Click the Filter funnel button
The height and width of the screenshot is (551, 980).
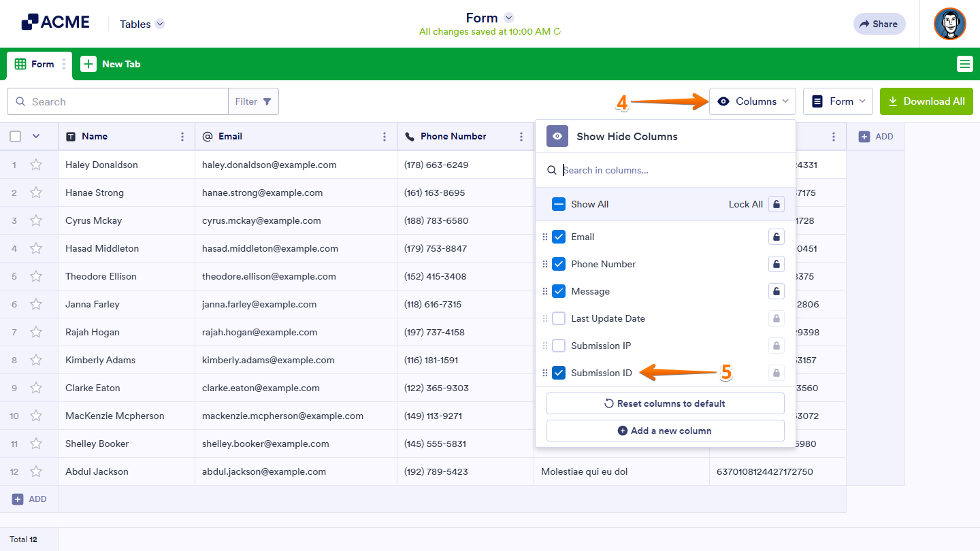pyautogui.click(x=253, y=101)
